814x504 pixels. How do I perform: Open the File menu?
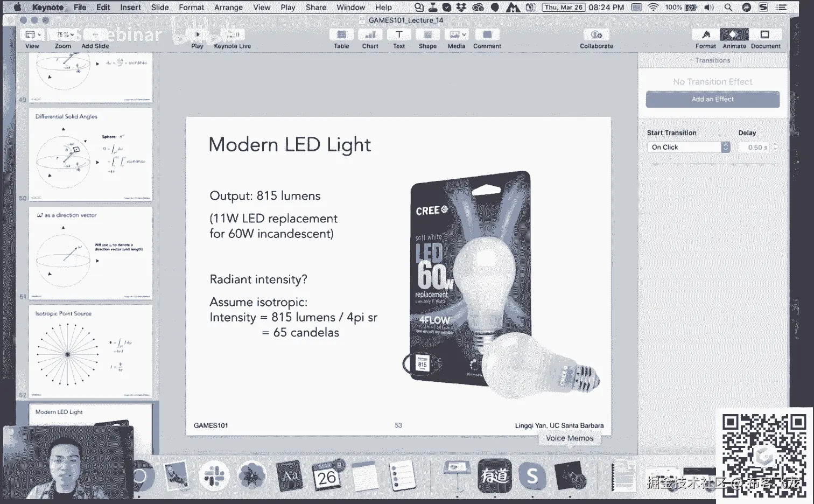[80, 7]
